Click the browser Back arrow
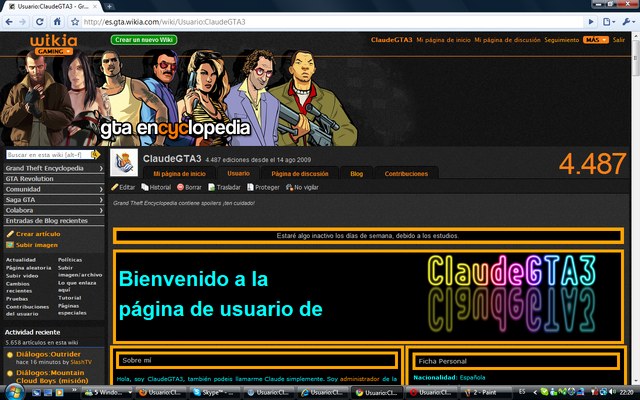The height and width of the screenshot is (400, 640). [x=9, y=22]
